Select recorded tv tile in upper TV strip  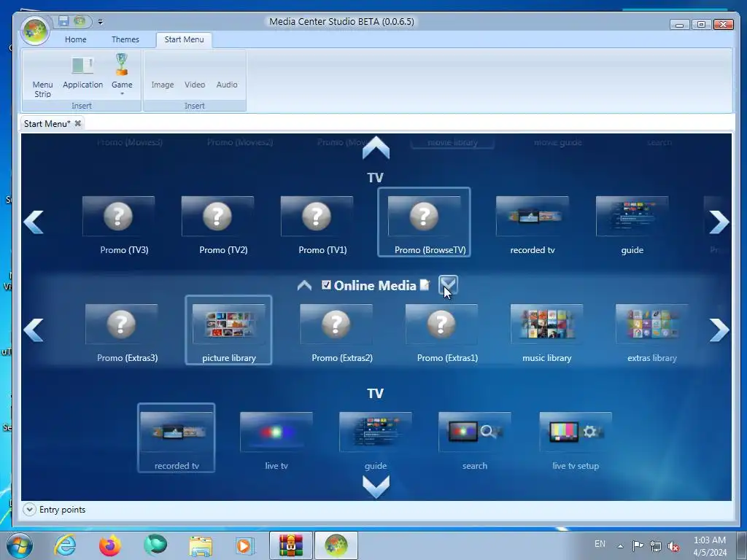click(532, 223)
